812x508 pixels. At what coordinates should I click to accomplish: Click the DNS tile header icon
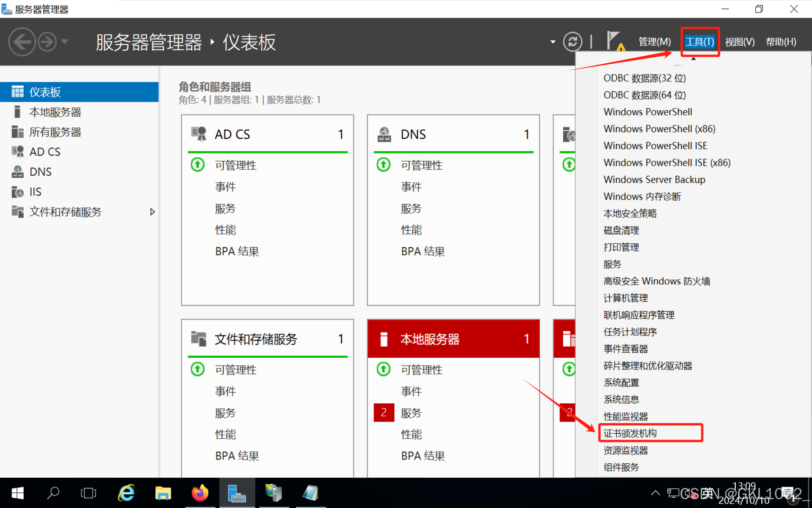point(384,134)
